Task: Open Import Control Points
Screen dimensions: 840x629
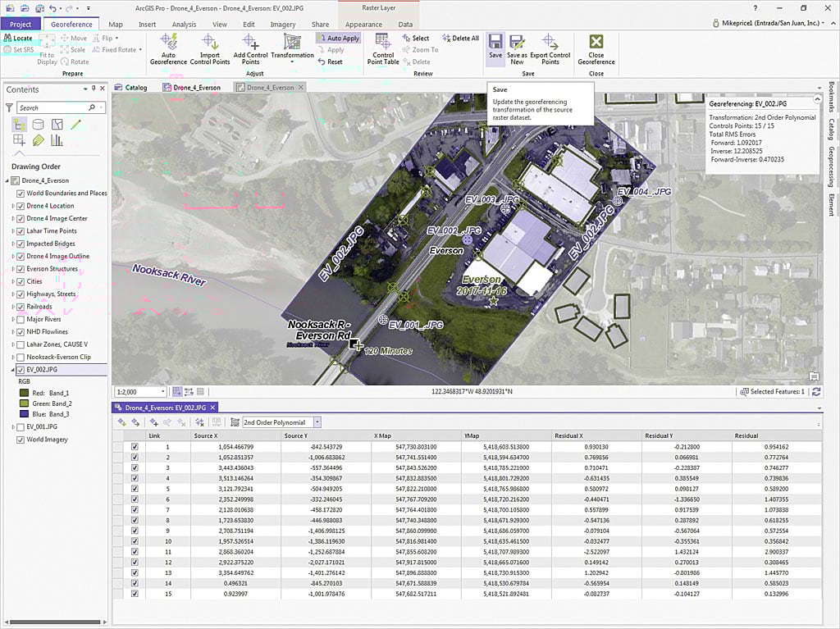Action: [x=209, y=49]
